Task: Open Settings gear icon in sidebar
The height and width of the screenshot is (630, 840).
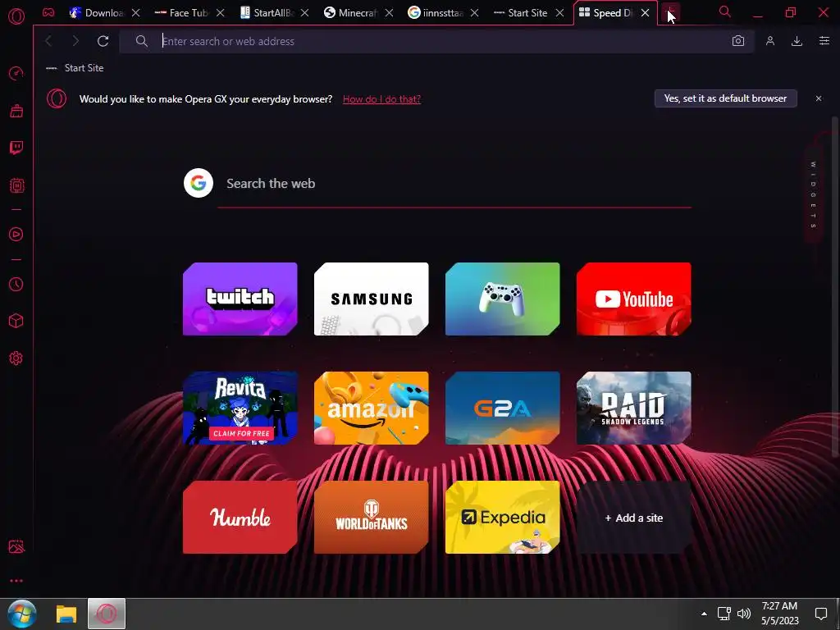Action: tap(16, 358)
